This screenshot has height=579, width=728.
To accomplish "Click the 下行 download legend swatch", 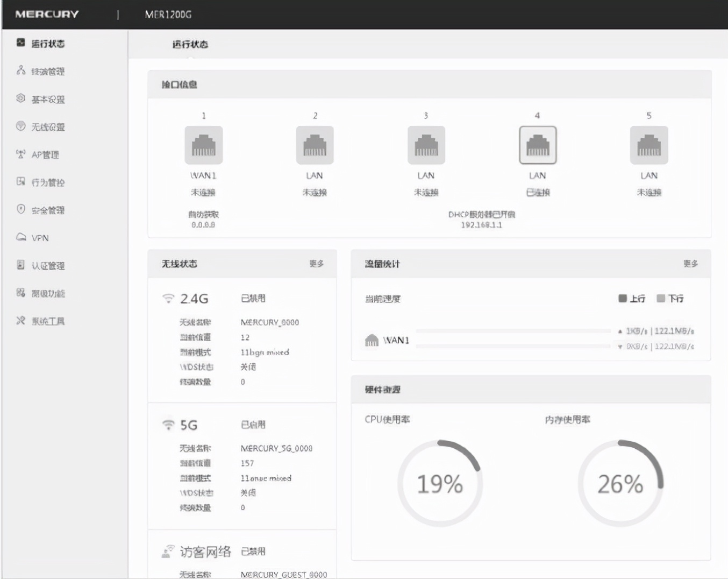I will point(661,298).
